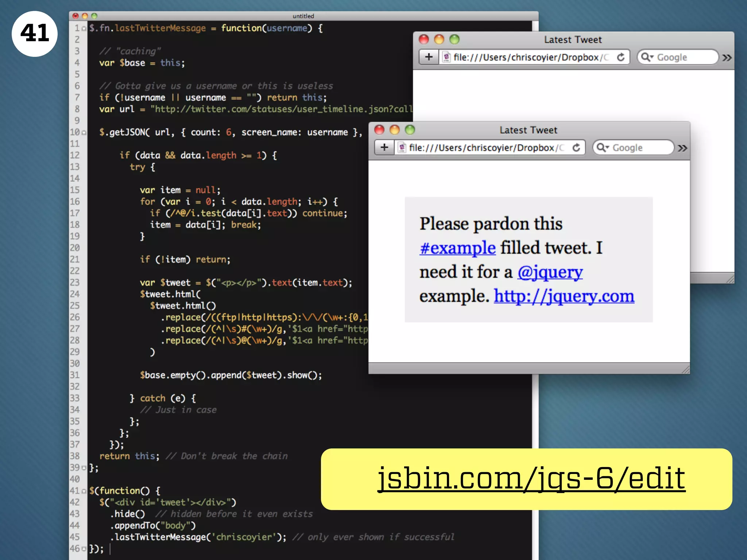Click the page favicon in the back browser URL field

[446, 57]
